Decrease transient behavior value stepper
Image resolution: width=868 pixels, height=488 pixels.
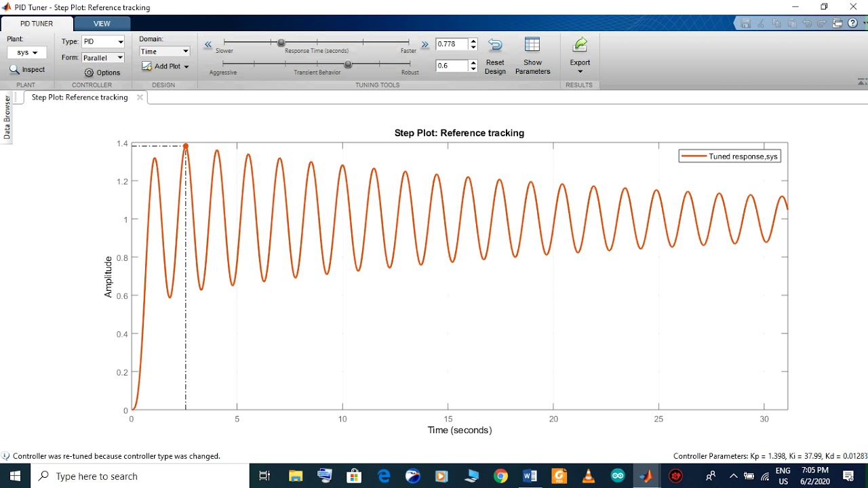click(x=473, y=69)
